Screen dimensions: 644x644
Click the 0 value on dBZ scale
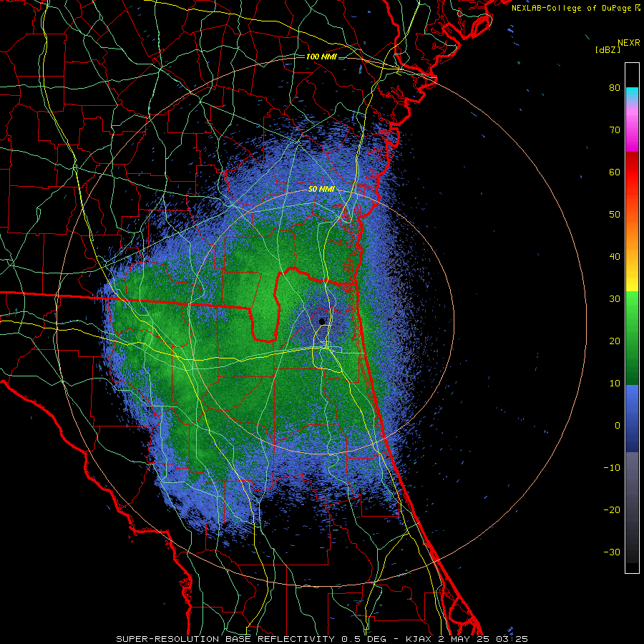pos(618,426)
